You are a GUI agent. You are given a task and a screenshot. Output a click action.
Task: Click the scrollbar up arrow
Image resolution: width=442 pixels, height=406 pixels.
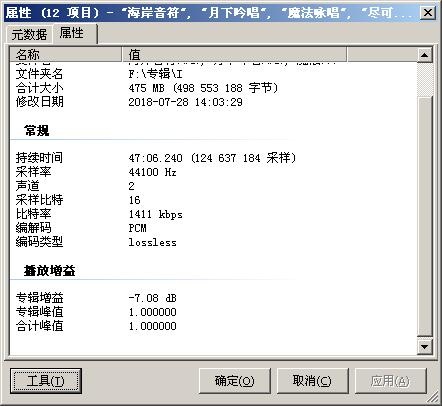click(425, 55)
